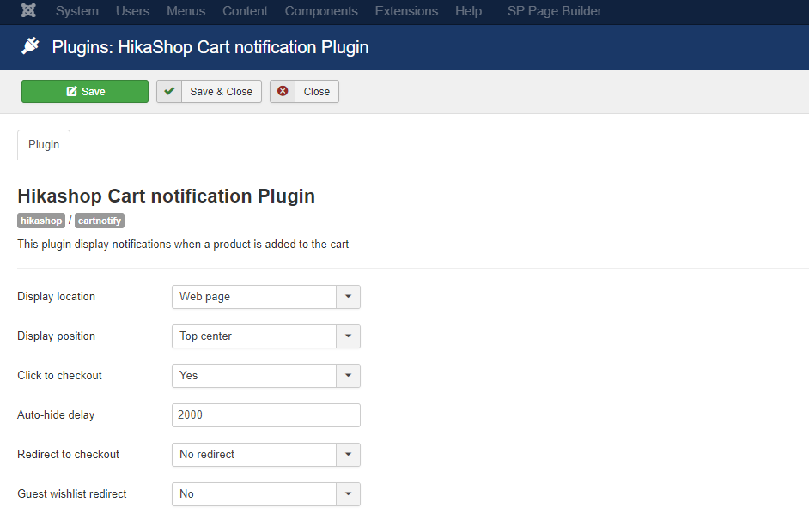Image resolution: width=809 pixels, height=532 pixels.
Task: Open the System menu
Action: coord(76,11)
